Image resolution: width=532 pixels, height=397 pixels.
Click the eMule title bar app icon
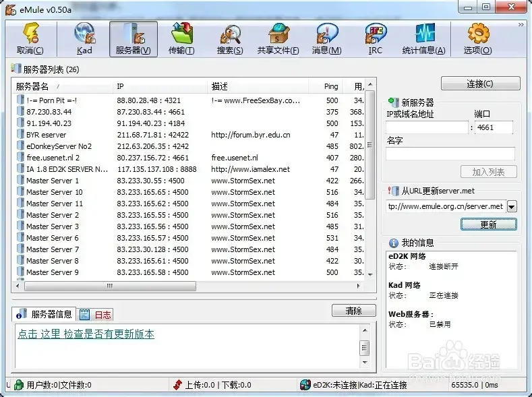coord(11,9)
